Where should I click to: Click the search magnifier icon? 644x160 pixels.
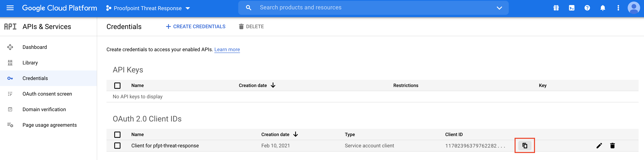point(249,8)
